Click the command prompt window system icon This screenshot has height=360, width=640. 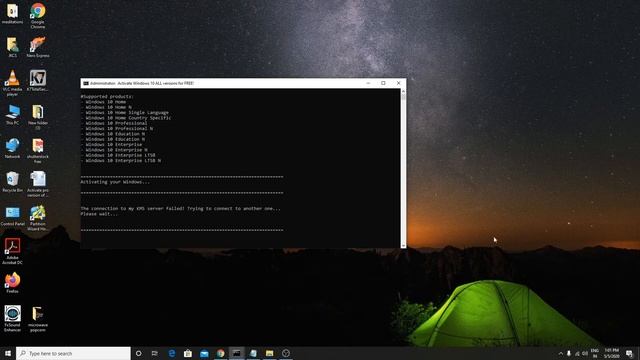[86, 83]
